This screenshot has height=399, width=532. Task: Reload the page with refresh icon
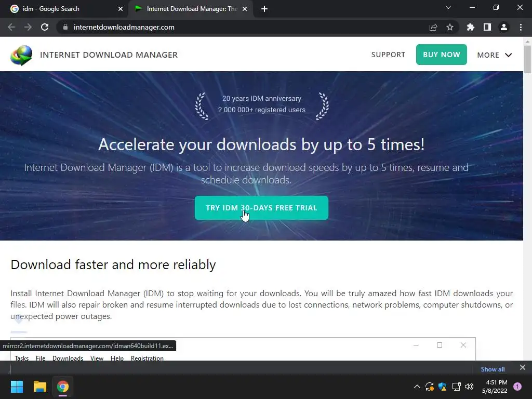click(x=45, y=27)
